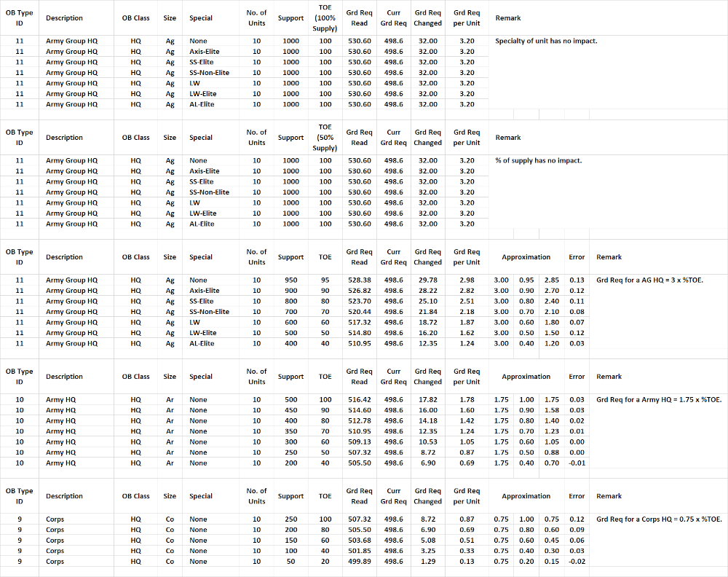Select the 'TOE (100% Supply)' header cell
Screen dimensions: 728x577
pyautogui.click(x=325, y=18)
